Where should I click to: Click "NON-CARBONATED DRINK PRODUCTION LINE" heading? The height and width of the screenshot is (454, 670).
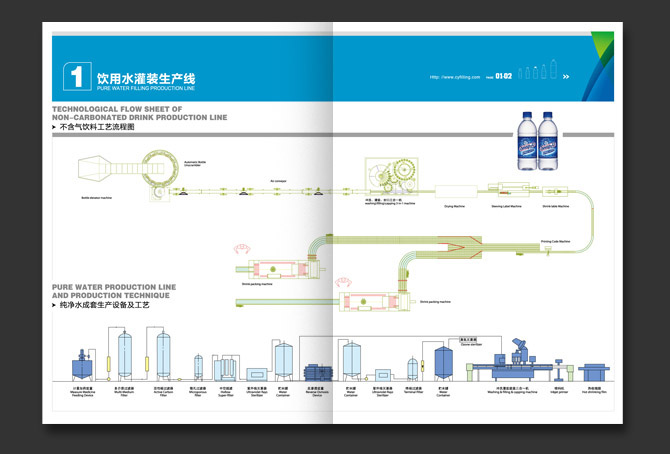[140, 117]
